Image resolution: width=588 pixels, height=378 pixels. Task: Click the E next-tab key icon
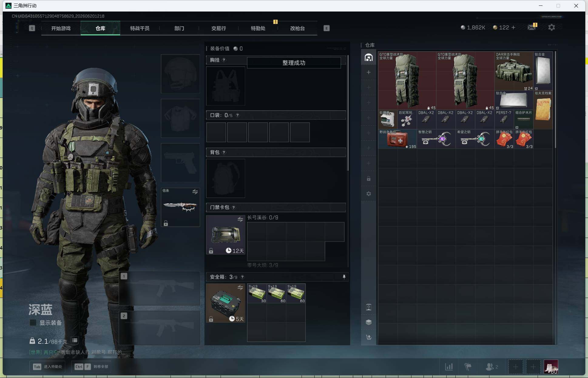326,28
